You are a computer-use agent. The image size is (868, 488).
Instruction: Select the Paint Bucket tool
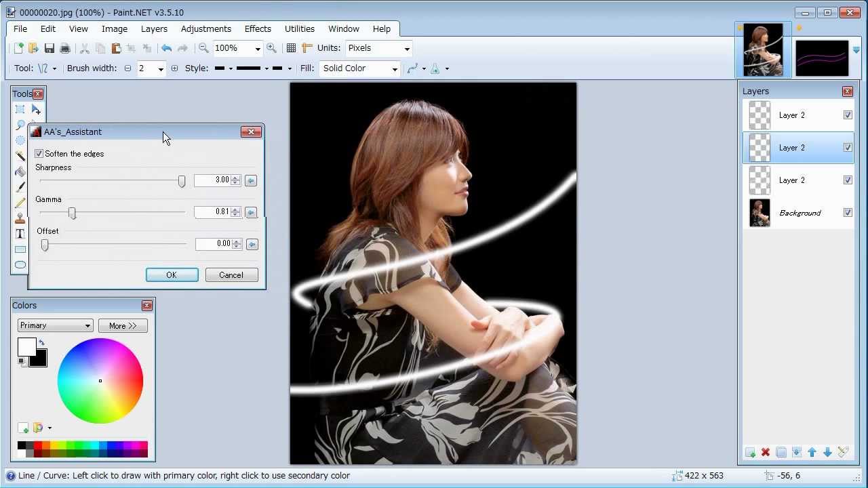pos(20,171)
